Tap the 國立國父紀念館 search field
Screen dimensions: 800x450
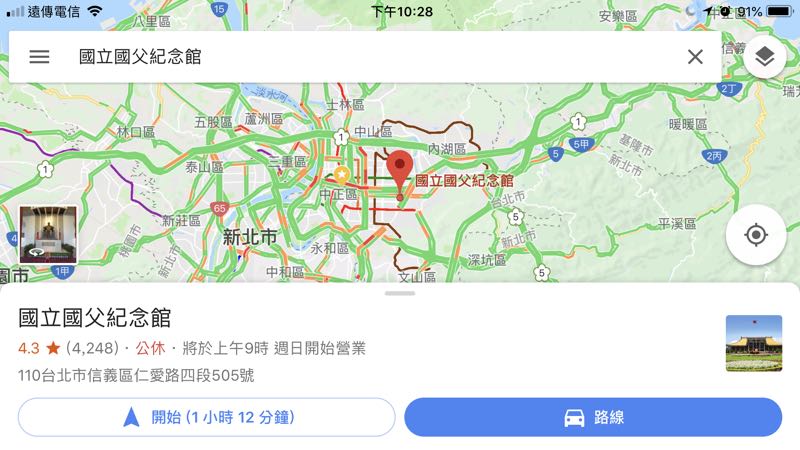point(365,57)
